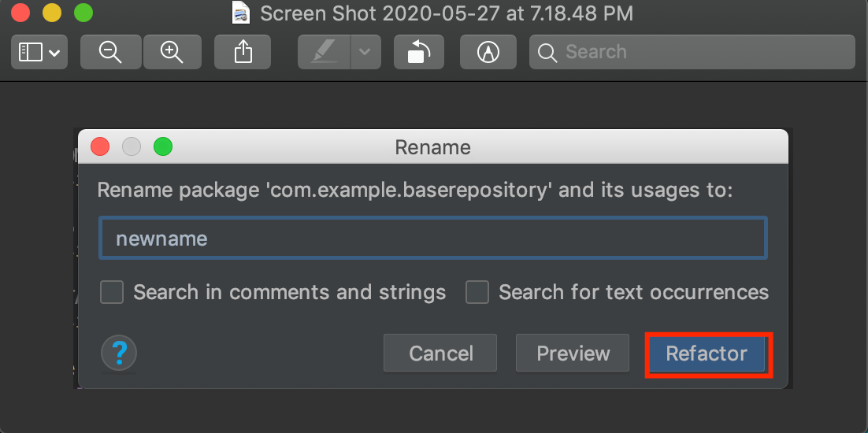This screenshot has height=433, width=868.
Task: Enable Search in comments and strings
Action: click(112, 292)
